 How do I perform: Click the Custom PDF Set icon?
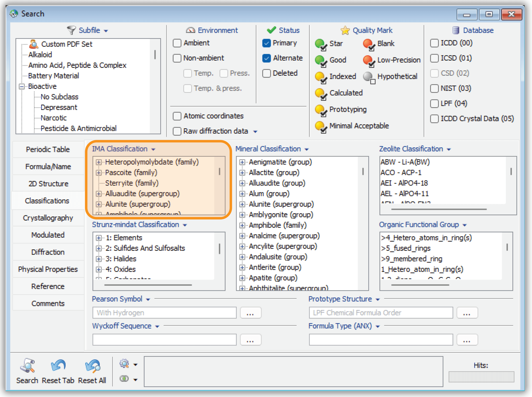(x=34, y=44)
